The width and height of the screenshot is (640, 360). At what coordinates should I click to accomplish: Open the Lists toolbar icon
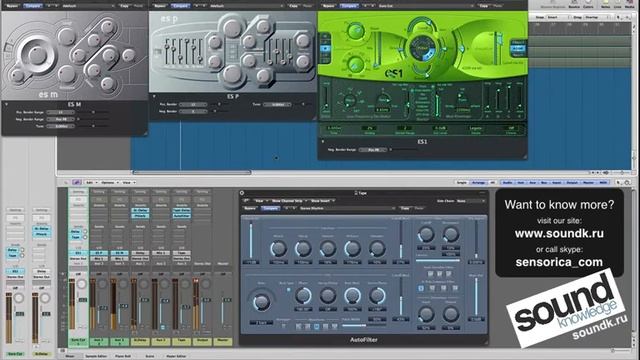618,4
